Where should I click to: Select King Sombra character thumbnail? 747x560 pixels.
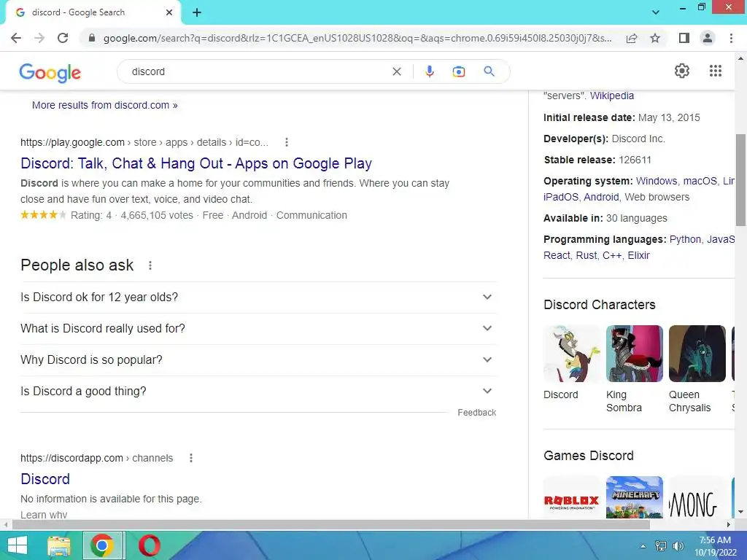[634, 354]
